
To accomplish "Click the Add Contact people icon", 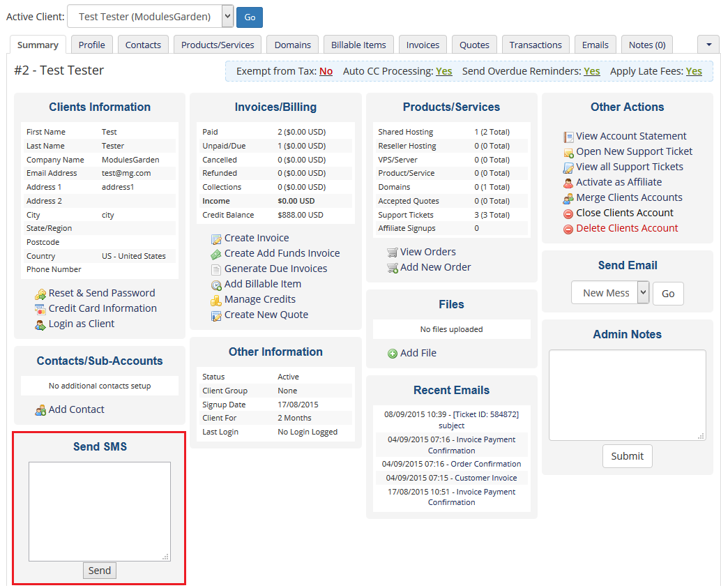I will tap(40, 410).
